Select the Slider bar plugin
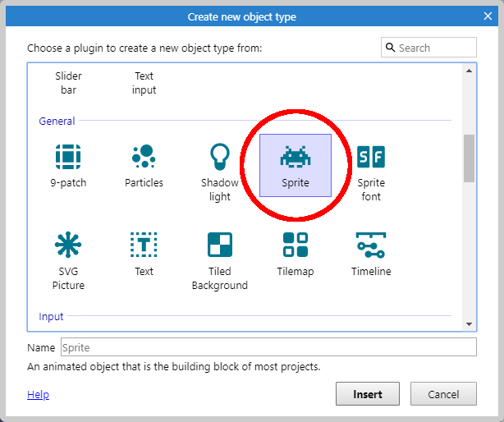This screenshot has width=504, height=422. pos(68,83)
